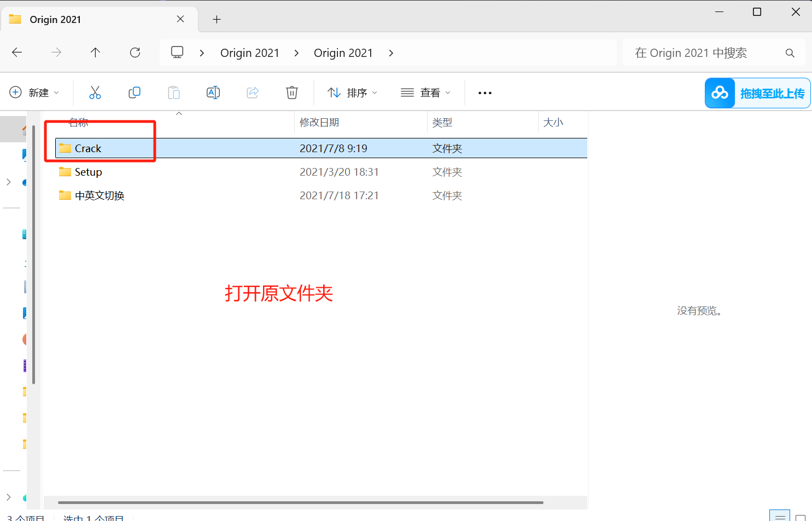Open a new tab with the plus button
This screenshot has width=812, height=521.
(x=217, y=19)
